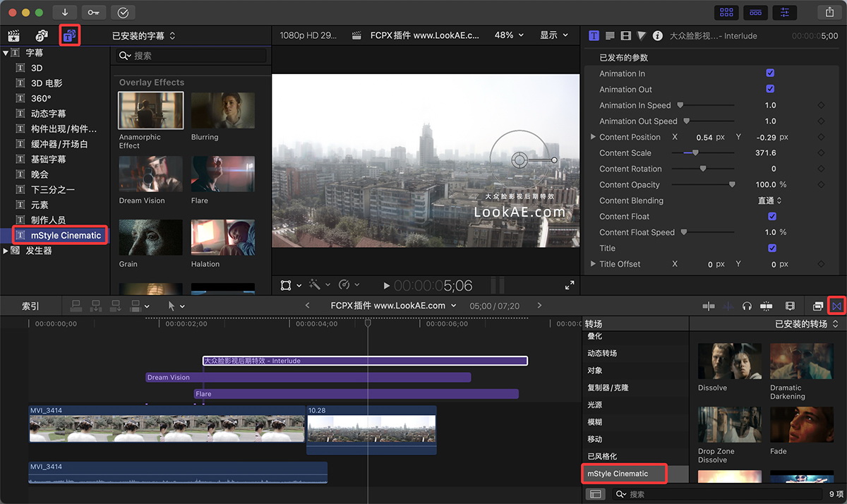Show the Transitions browser icon

point(836,306)
